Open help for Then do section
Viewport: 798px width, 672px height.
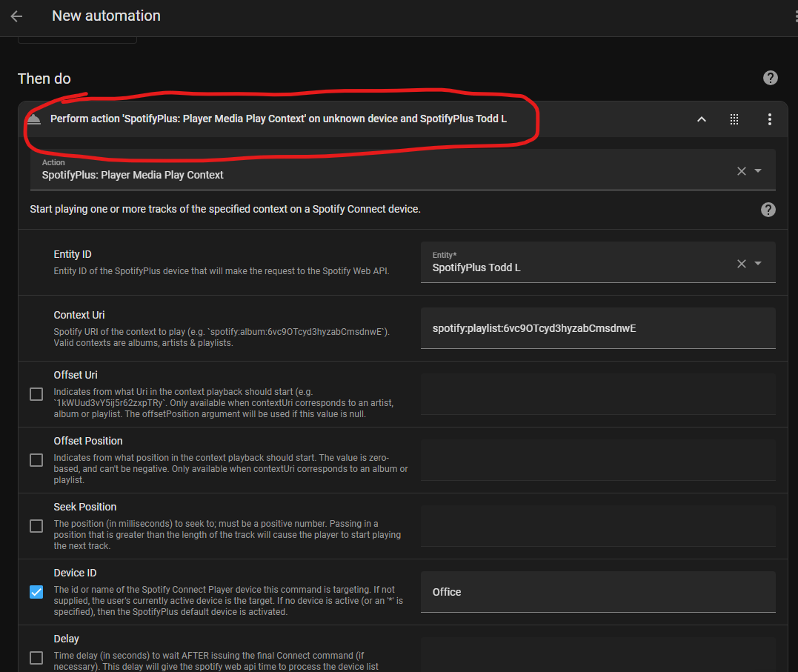click(x=770, y=78)
